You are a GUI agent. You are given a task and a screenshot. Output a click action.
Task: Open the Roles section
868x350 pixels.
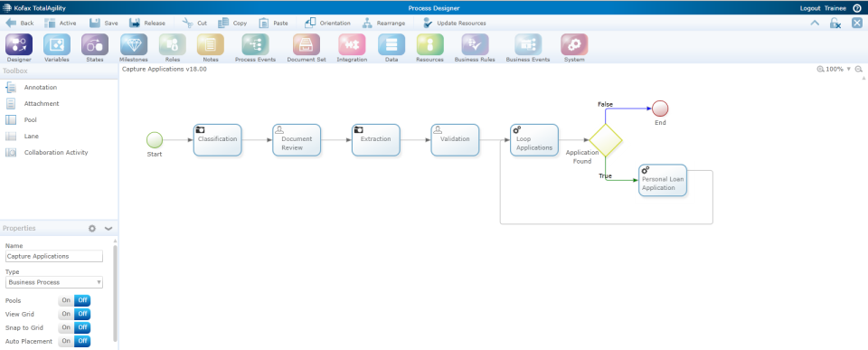(x=172, y=48)
